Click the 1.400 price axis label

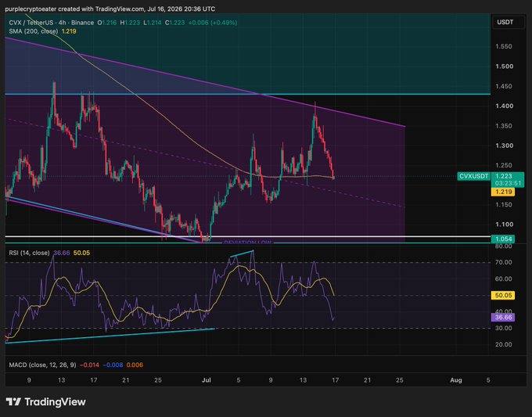click(x=504, y=106)
